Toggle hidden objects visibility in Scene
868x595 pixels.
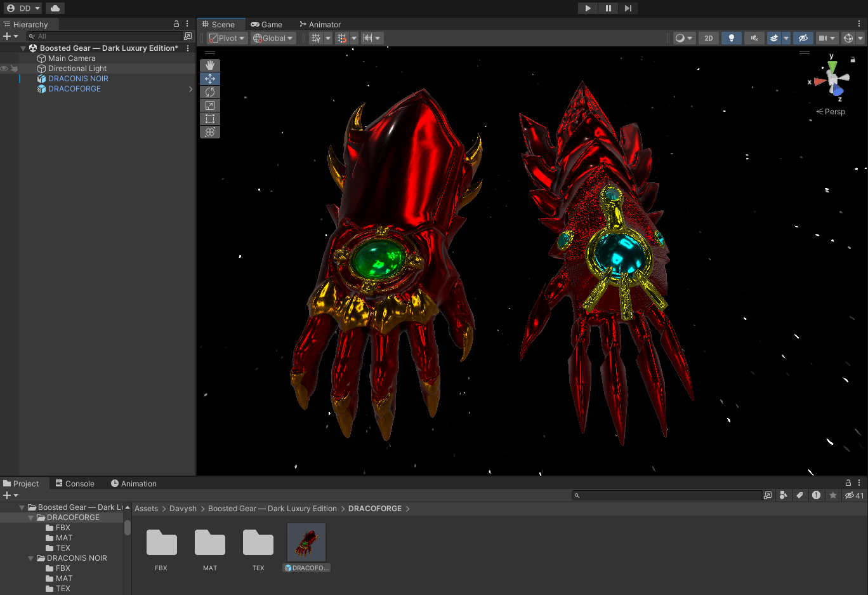coord(803,38)
